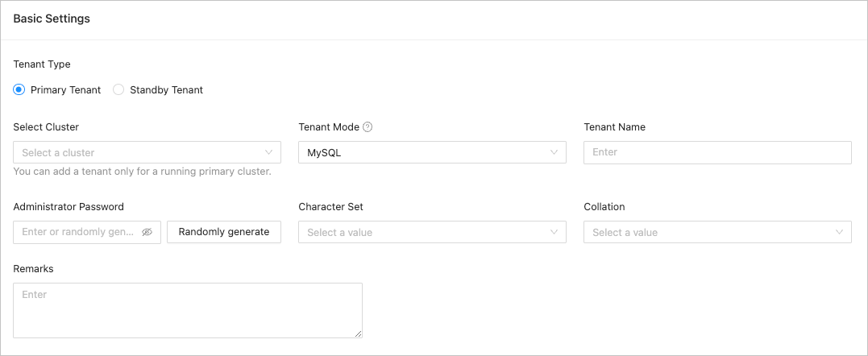Image resolution: width=868 pixels, height=356 pixels.
Task: Select the Standby Tenant radio button
Action: pos(118,90)
